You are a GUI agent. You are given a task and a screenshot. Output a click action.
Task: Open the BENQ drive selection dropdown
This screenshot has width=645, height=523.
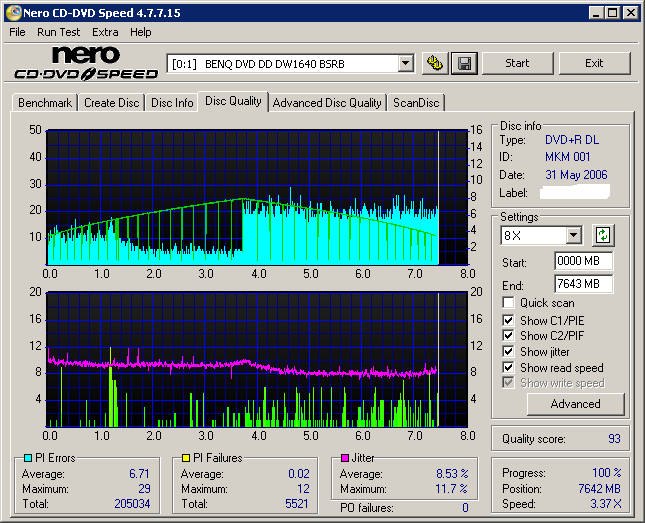point(406,64)
